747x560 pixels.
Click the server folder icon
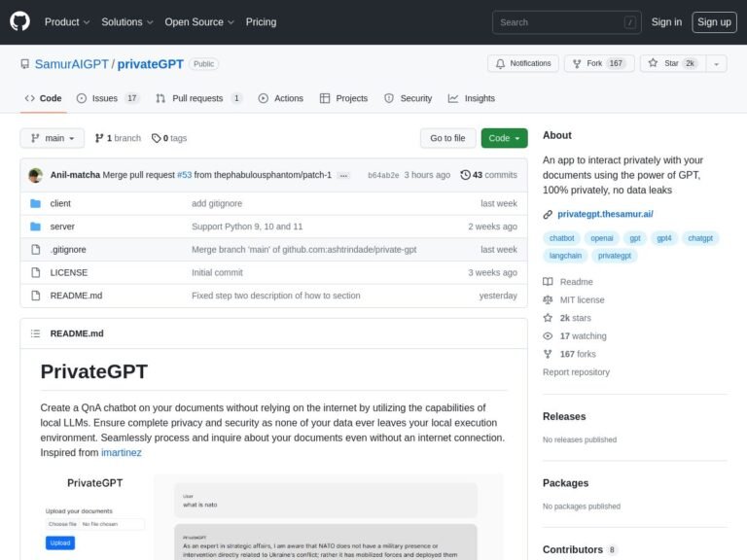tap(36, 227)
